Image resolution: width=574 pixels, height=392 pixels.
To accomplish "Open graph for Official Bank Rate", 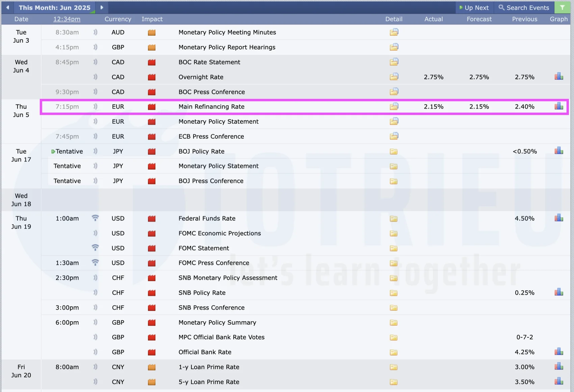I will (x=558, y=352).
